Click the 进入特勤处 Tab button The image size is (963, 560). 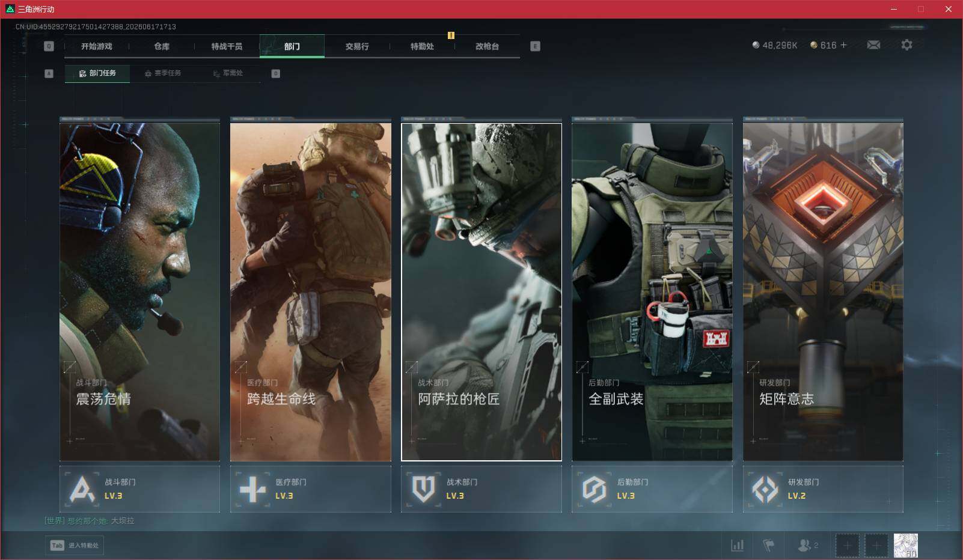coord(75,545)
